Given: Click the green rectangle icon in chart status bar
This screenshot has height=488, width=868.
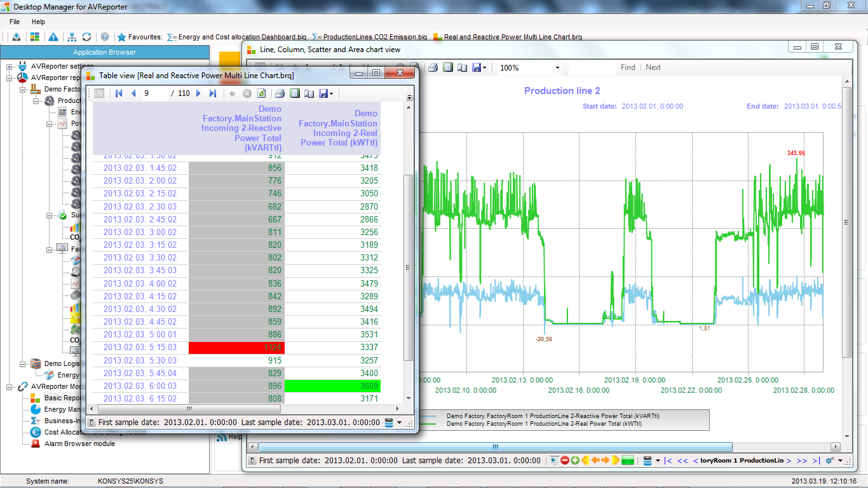Looking at the screenshot, I should click(628, 460).
